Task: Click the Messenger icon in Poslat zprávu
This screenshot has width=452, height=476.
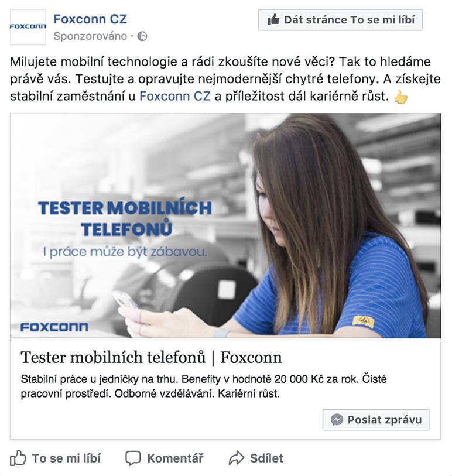Action: coord(337,420)
